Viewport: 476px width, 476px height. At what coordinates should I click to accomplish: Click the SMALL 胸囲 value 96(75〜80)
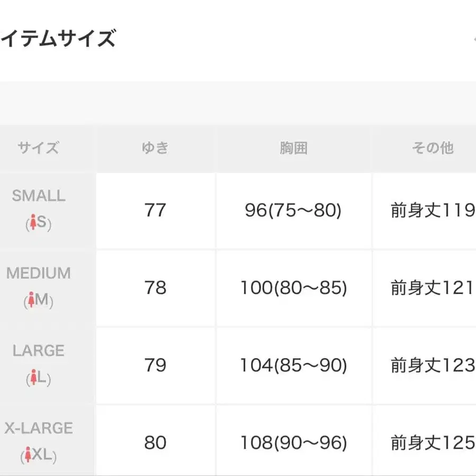tap(294, 211)
